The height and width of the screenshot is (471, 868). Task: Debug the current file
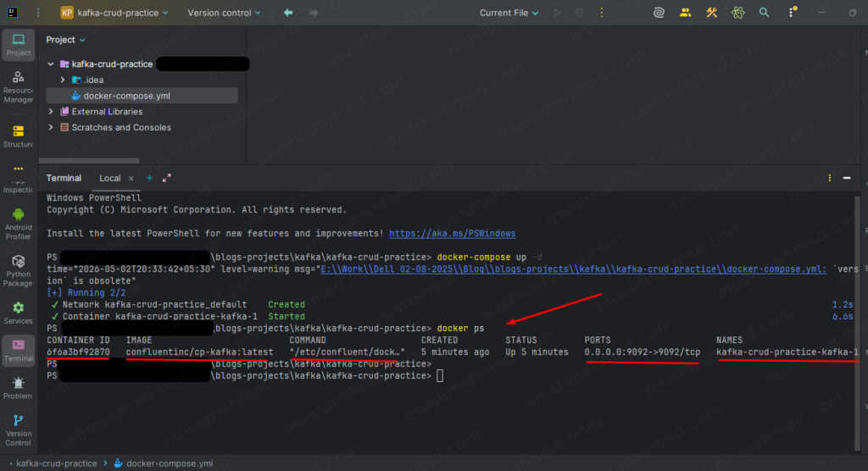pos(579,12)
